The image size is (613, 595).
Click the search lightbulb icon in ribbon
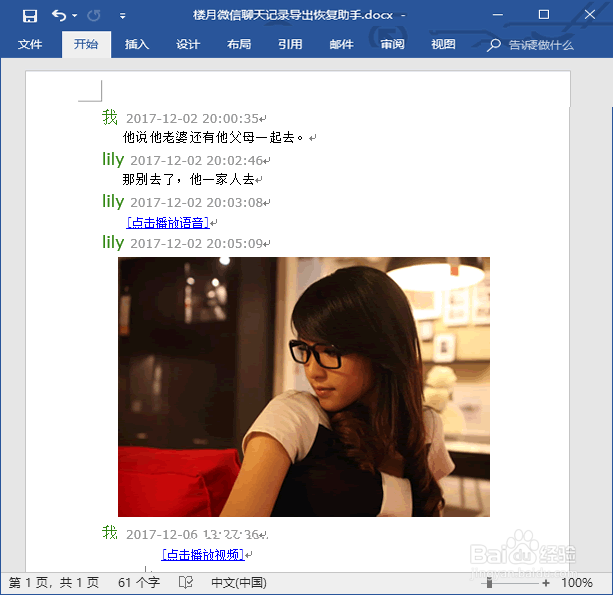pyautogui.click(x=493, y=45)
